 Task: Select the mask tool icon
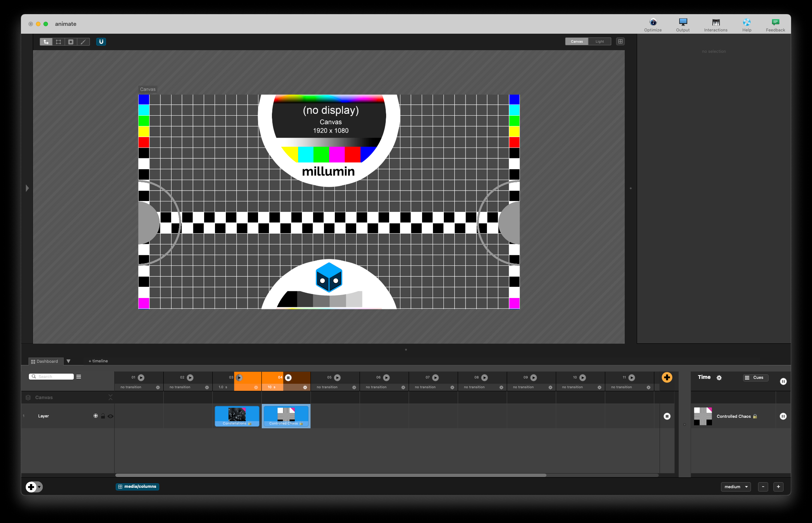71,42
